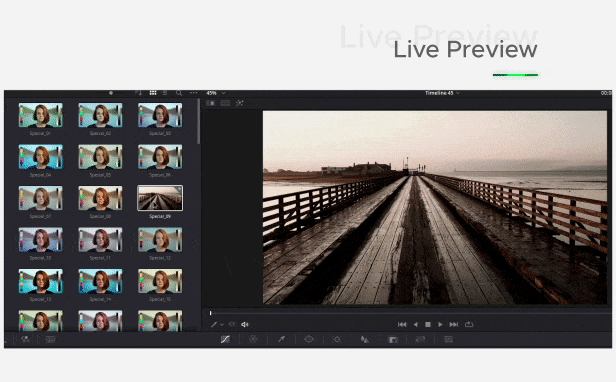616x382 pixels.
Task: Adjust the gallery thumbnail size slider
Action: (x=111, y=93)
